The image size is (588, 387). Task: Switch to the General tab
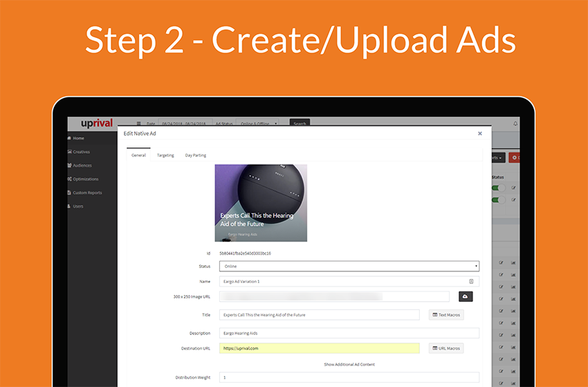138,155
